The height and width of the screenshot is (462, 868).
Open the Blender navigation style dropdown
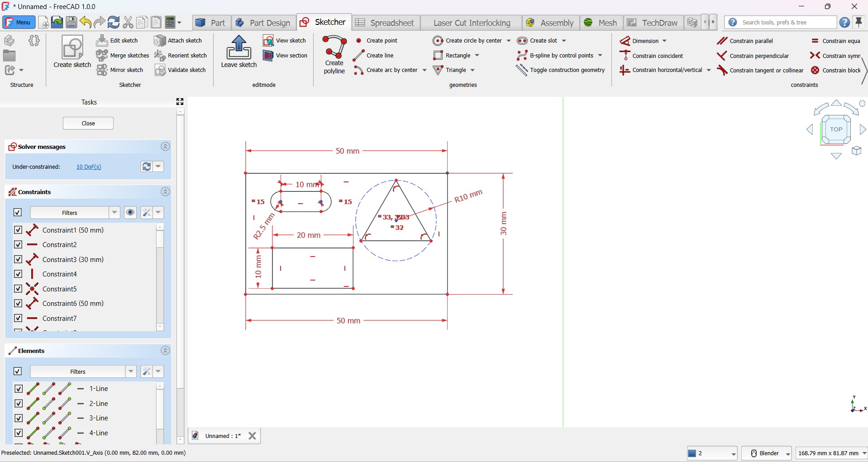click(767, 453)
